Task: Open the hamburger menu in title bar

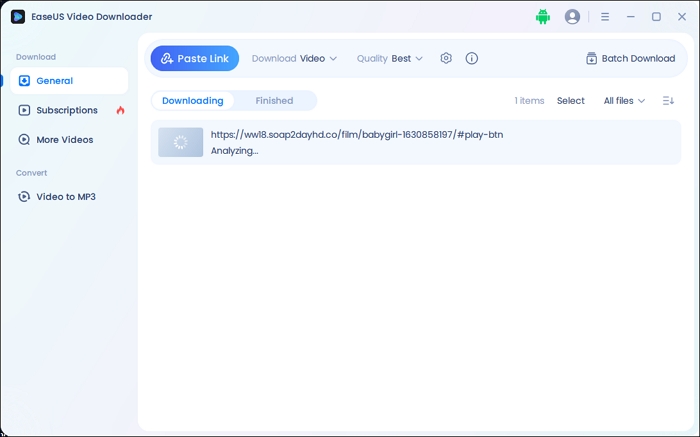Action: click(605, 17)
